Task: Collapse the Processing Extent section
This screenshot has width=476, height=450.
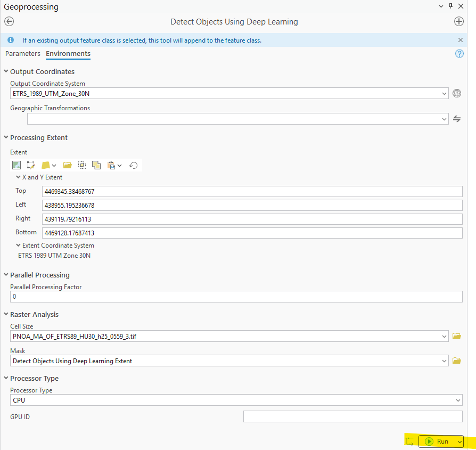Action: pos(6,137)
